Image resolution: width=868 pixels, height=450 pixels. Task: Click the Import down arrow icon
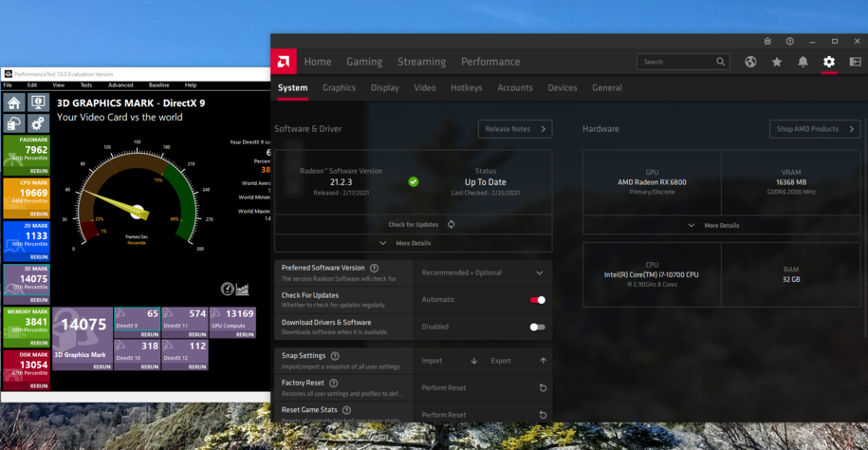pos(474,361)
